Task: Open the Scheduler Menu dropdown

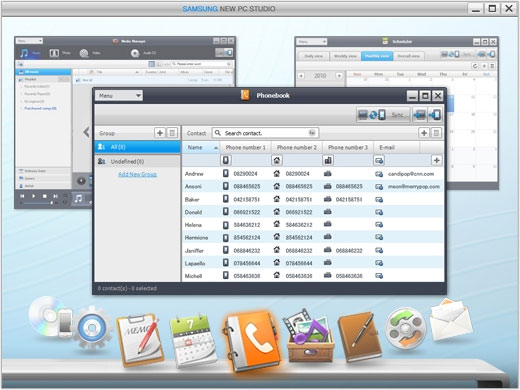Action: pos(312,42)
